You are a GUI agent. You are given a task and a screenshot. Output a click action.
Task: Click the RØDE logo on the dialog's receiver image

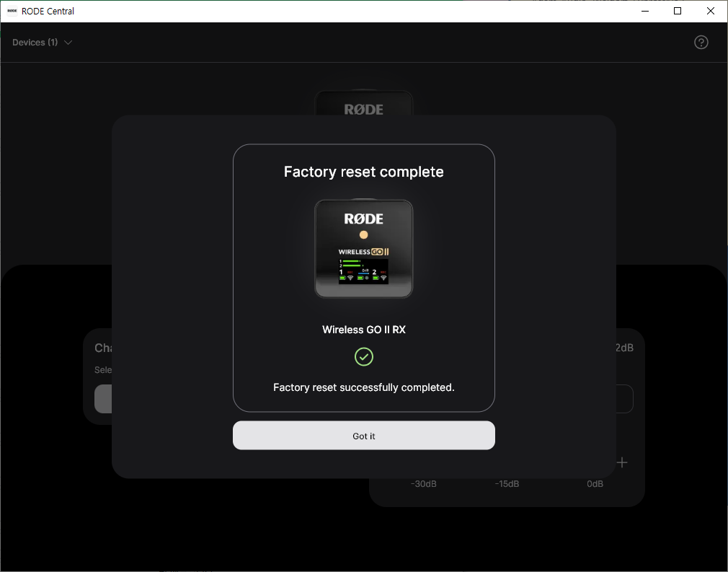(x=363, y=219)
